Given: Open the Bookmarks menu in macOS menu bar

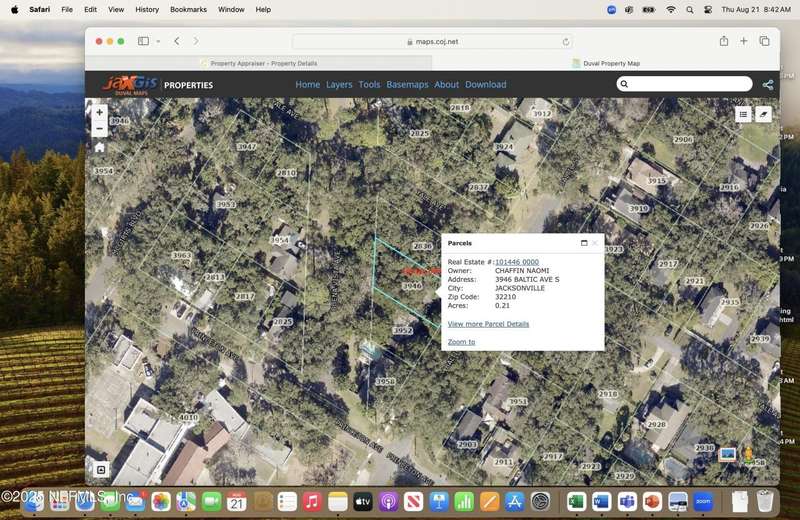Looking at the screenshot, I should [x=188, y=9].
